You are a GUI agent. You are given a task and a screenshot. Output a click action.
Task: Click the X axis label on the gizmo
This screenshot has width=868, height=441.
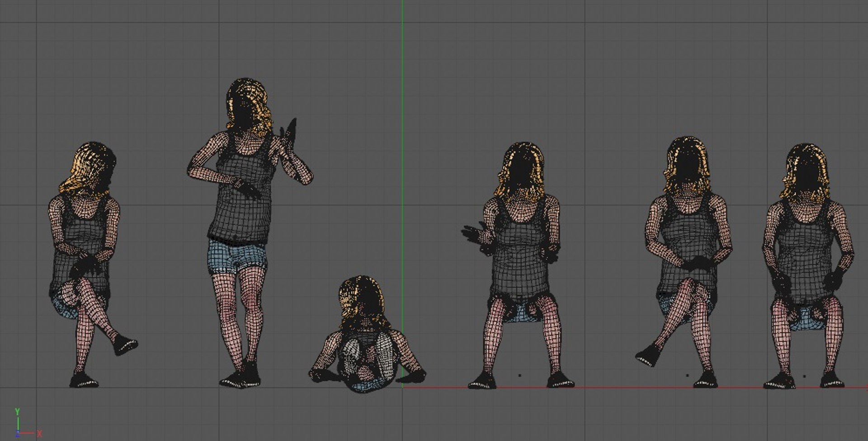pos(39,434)
